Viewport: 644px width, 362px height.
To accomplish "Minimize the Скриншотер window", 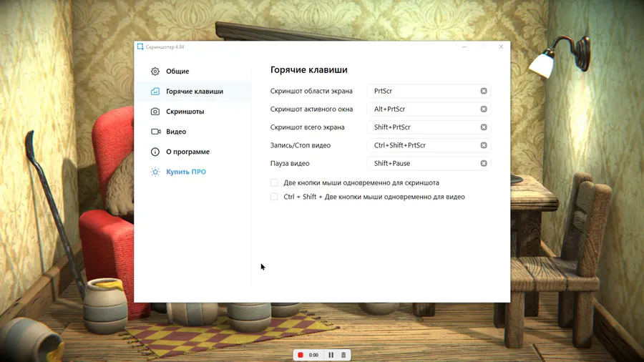I will (464, 47).
